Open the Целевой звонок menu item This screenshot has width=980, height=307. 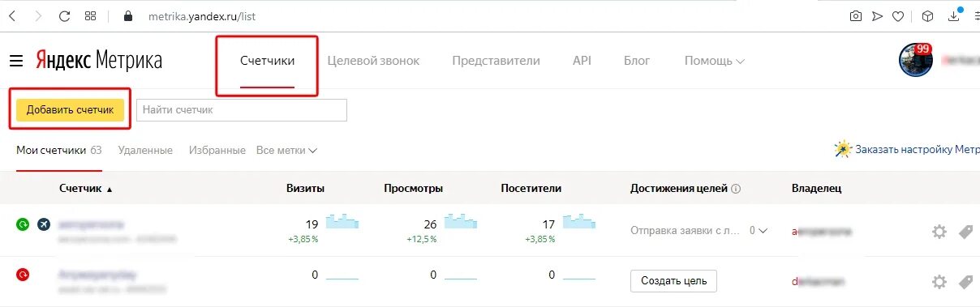(x=373, y=61)
